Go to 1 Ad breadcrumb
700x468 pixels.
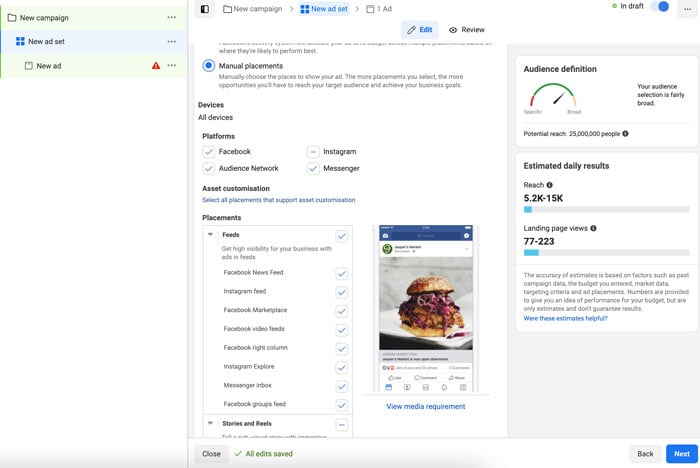click(379, 9)
